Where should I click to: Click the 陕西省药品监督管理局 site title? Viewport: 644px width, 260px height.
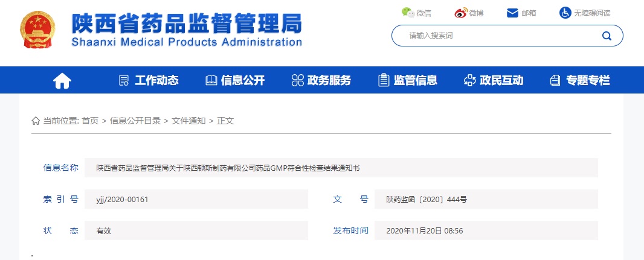186,24
